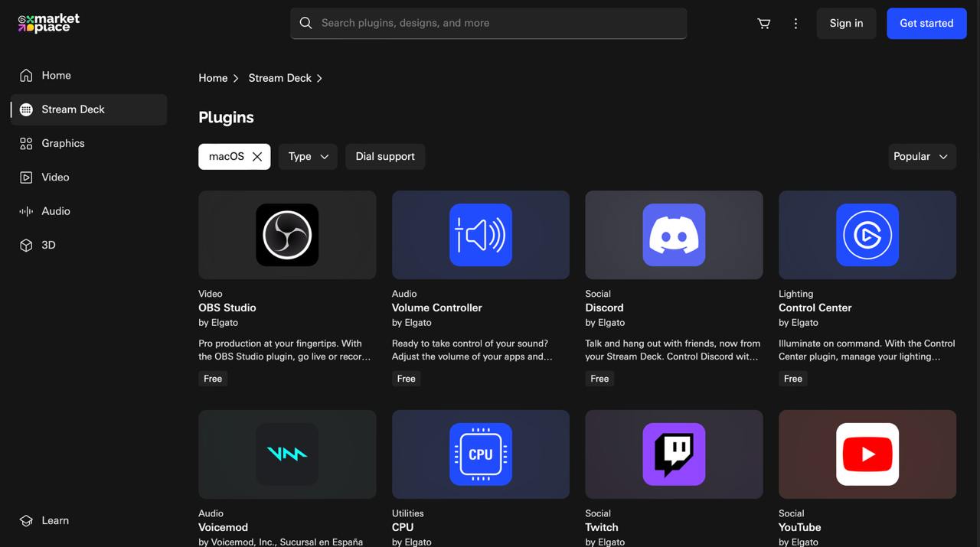Click the Marketplace logo
This screenshot has height=547, width=980.
49,23
